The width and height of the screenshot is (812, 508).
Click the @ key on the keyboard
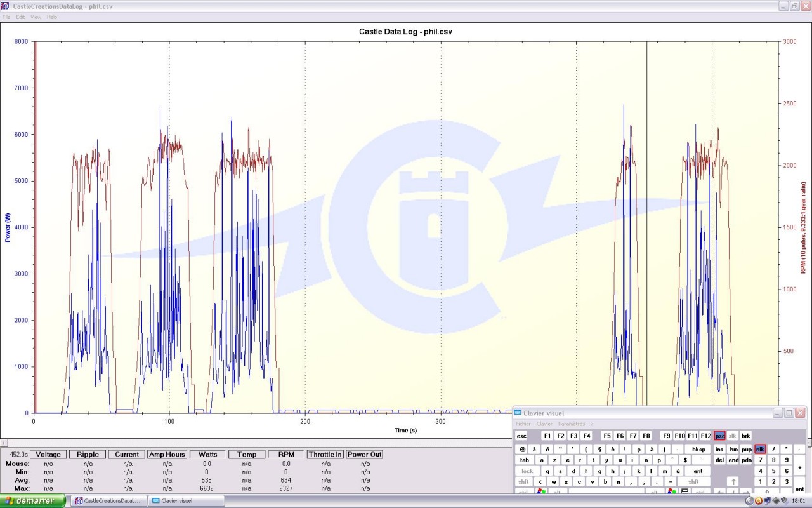tap(521, 450)
